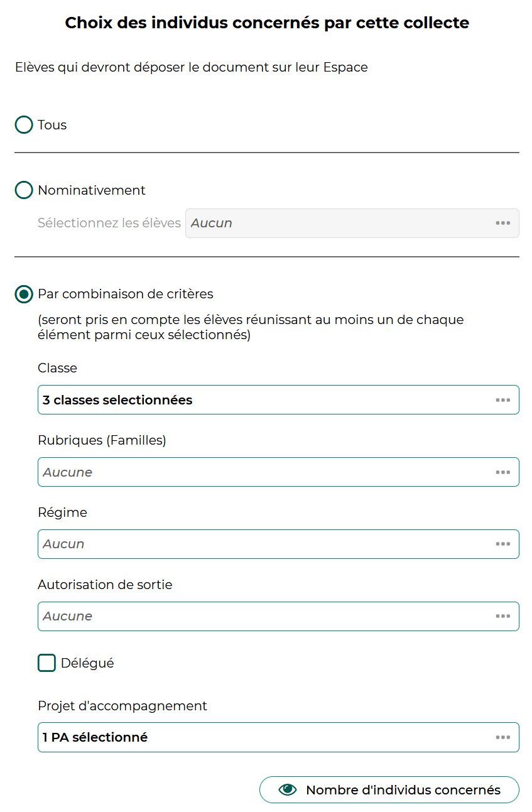Viewport: 532px width, 812px height.
Task: Click ellipsis icon in Sélectionnez les élèves field
Action: pos(502,223)
